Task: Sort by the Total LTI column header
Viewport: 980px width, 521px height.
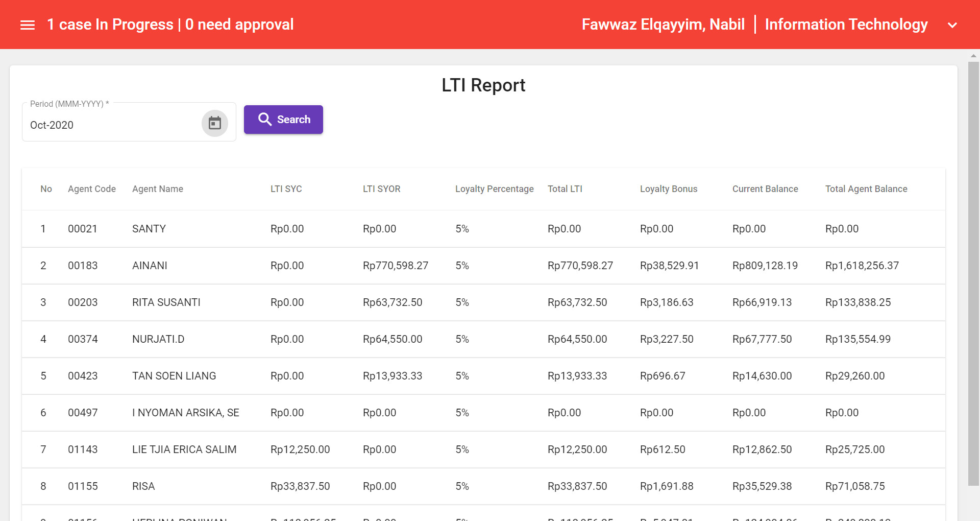Action: click(565, 188)
